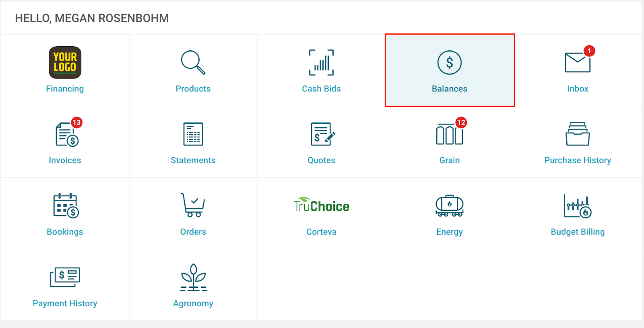Viewport: 644px width, 328px height.
Task: Open the Orders shopping cart icon
Action: click(193, 205)
